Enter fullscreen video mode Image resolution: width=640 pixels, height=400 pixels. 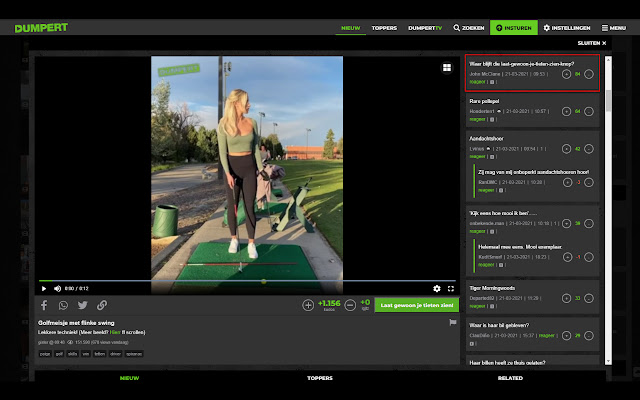pos(451,288)
